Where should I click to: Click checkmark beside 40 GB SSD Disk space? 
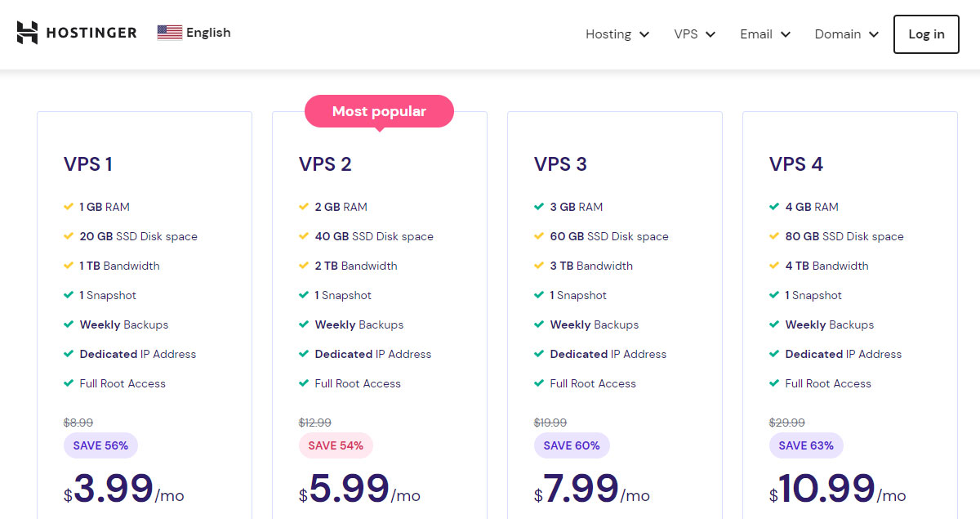point(304,236)
